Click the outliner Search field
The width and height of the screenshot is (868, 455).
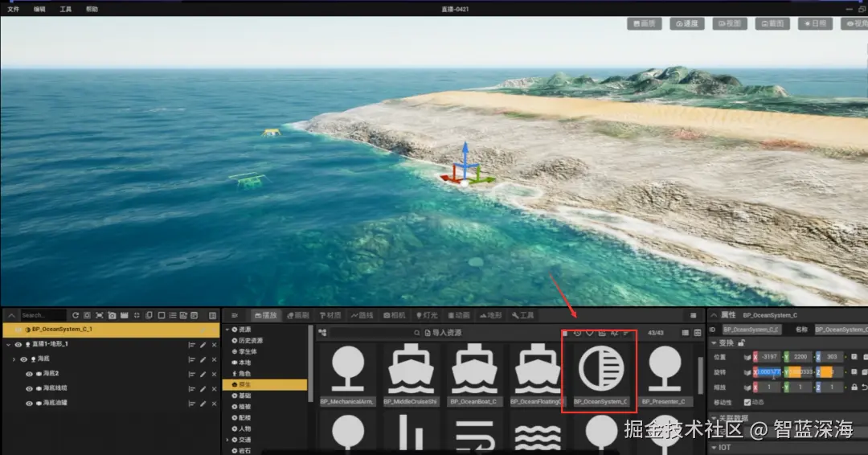point(43,315)
